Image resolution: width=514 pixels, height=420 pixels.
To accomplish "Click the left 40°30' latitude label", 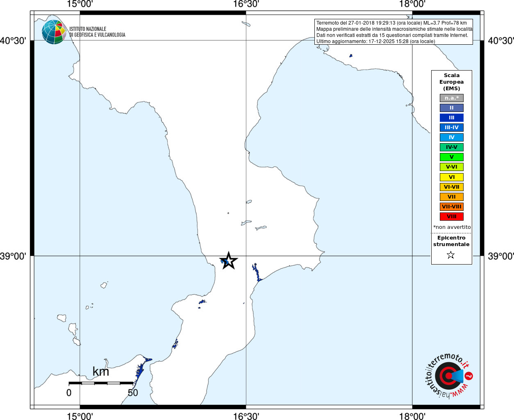I will coord(13,41).
